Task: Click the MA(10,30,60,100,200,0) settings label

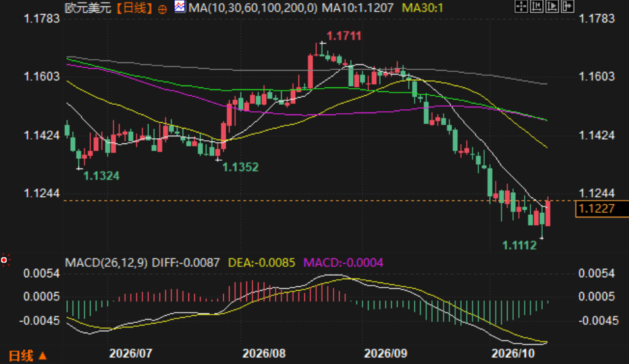Action: [253, 8]
